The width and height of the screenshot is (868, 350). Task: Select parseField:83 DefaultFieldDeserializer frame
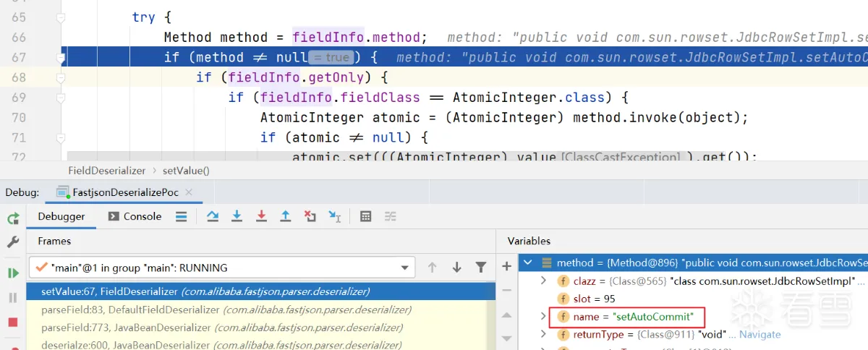point(261,310)
